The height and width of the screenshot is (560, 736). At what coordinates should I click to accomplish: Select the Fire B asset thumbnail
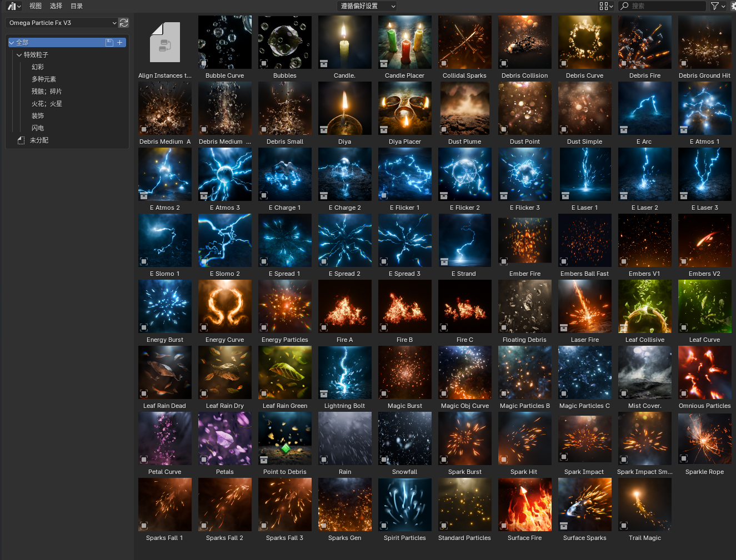pyautogui.click(x=405, y=306)
